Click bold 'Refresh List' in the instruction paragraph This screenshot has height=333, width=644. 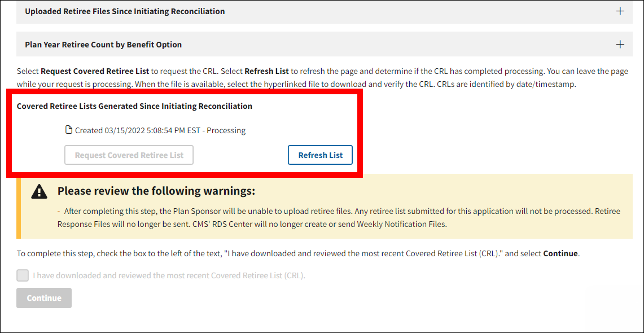(266, 71)
